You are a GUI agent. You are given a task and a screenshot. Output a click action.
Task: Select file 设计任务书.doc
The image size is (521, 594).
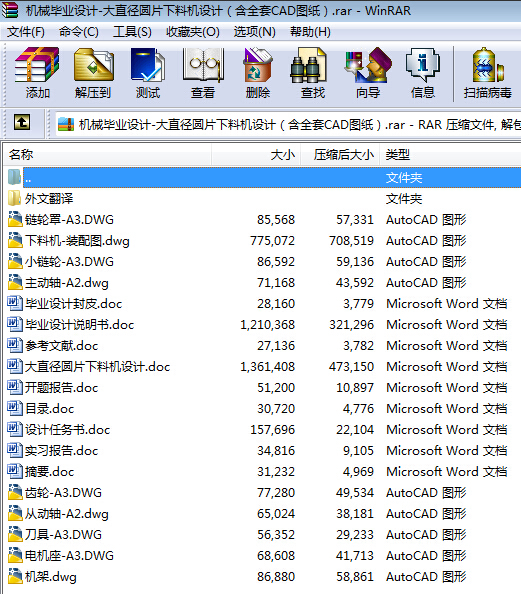(x=67, y=429)
